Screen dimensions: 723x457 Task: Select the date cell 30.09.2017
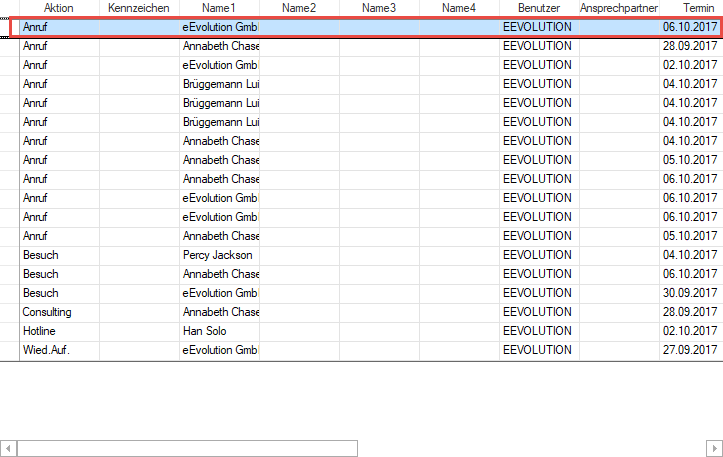[x=690, y=293]
